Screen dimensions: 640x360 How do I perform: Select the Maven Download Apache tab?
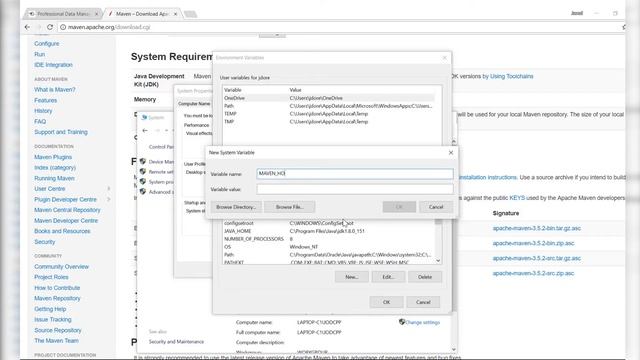coord(141,14)
